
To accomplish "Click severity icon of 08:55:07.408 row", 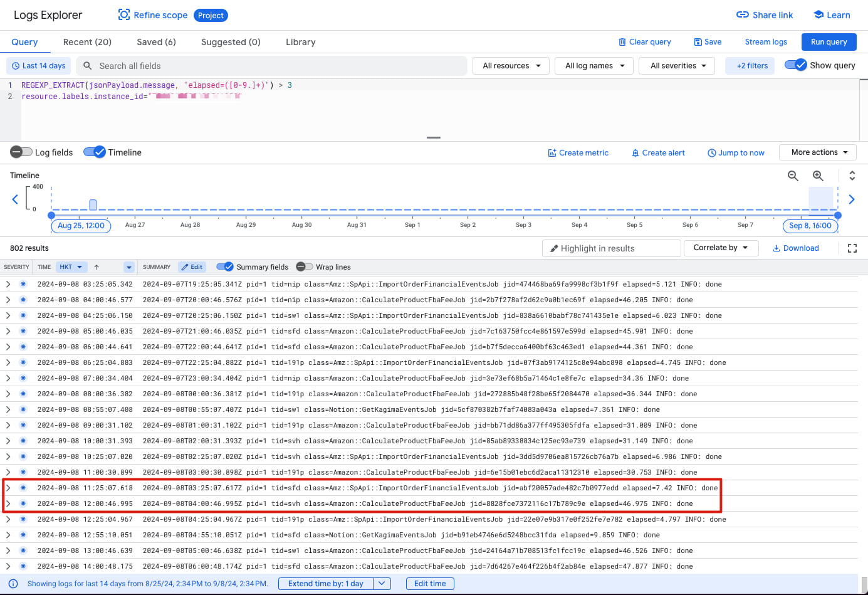I will (x=23, y=409).
